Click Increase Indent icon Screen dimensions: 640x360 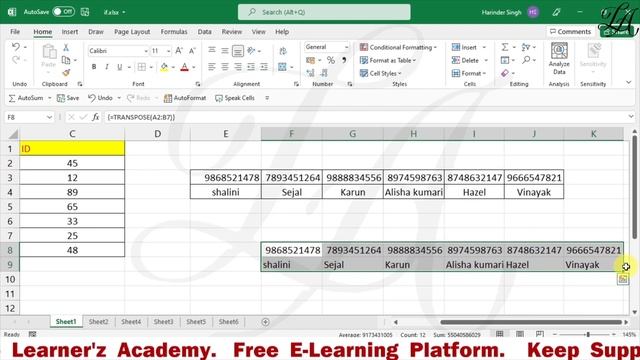[264, 67]
